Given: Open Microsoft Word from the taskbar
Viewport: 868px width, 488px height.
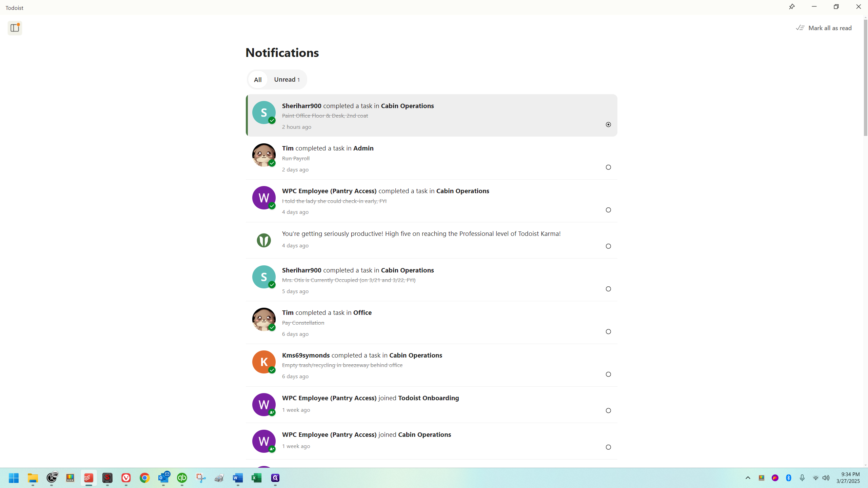Looking at the screenshot, I should [238, 478].
